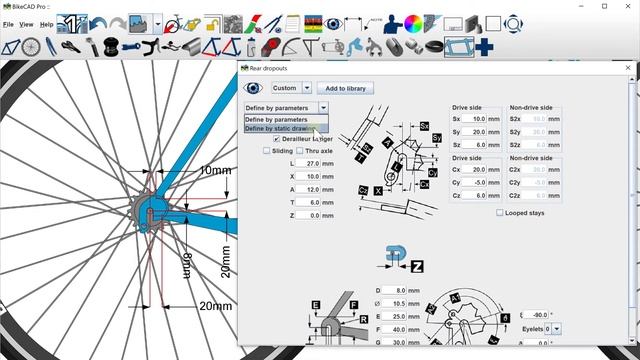
Task: Click the selected rear dropouts toolbar icon
Action: pyautogui.click(x=459, y=47)
